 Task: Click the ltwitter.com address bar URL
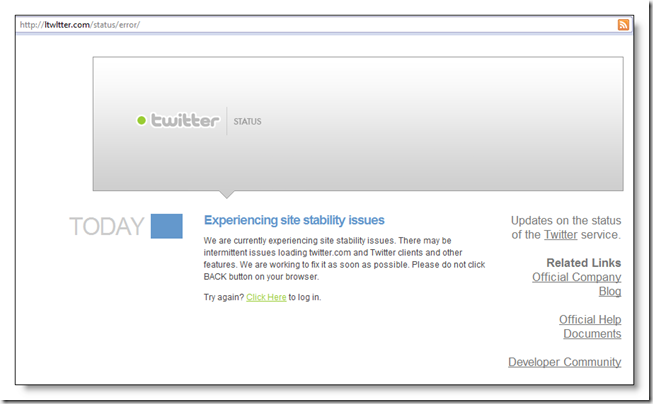[80, 25]
